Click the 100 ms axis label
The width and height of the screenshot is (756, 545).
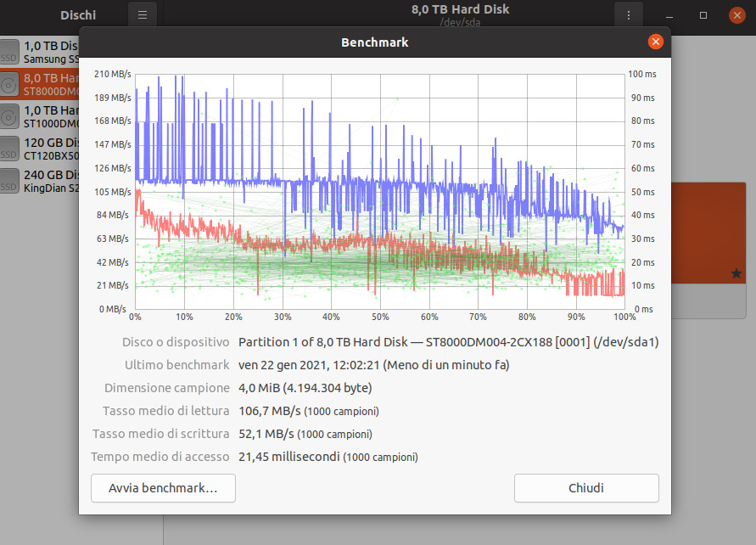641,74
